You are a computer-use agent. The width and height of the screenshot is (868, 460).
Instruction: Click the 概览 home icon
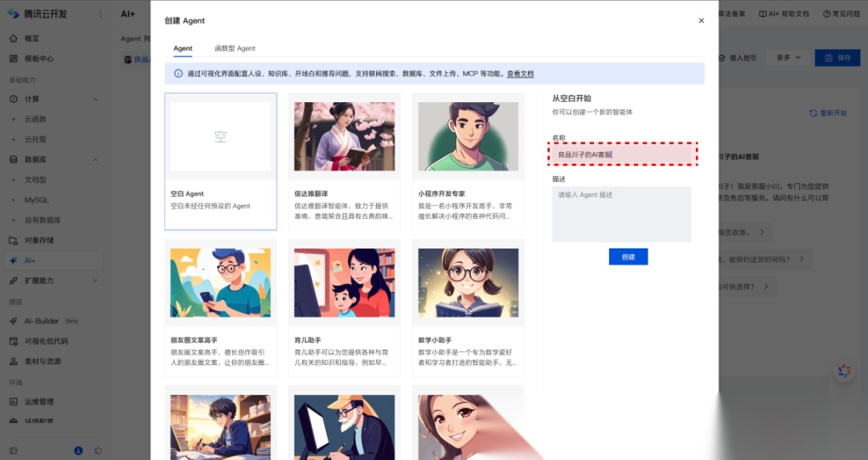click(14, 39)
